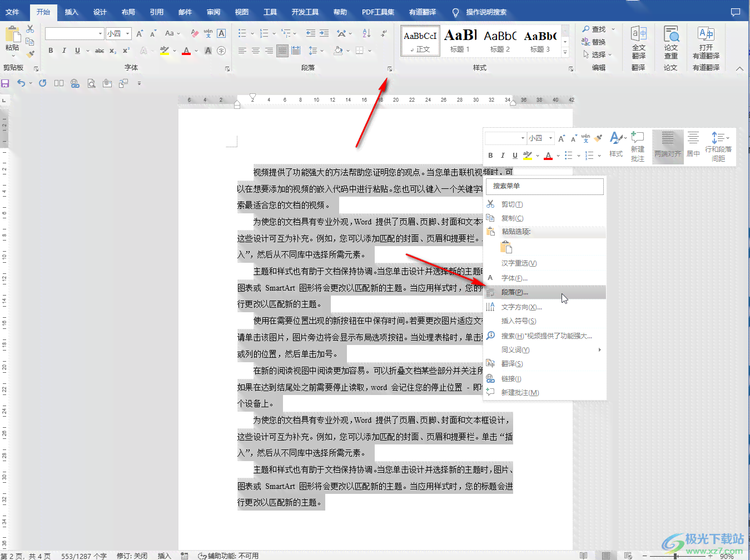
Task: Choose 字体(F)... in context menu
Action: pyautogui.click(x=545, y=278)
